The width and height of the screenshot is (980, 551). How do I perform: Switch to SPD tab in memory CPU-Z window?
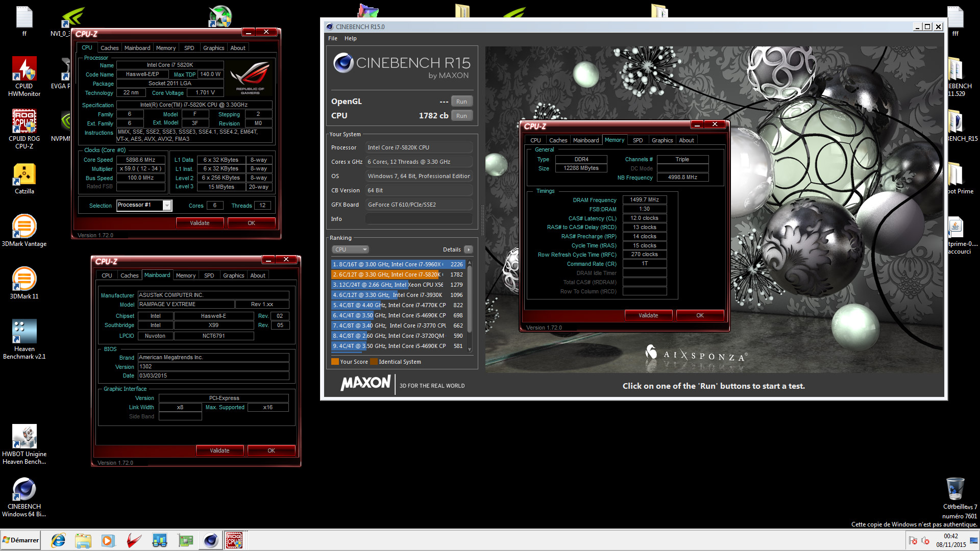pos(638,140)
